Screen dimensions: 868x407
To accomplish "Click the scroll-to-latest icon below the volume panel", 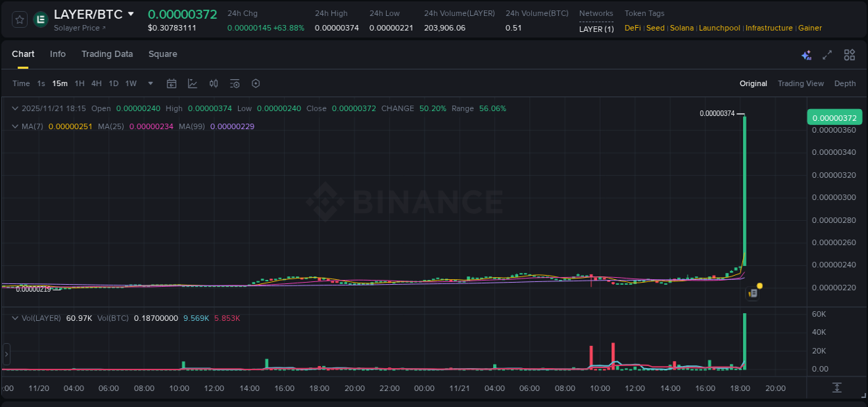I will coord(837,388).
